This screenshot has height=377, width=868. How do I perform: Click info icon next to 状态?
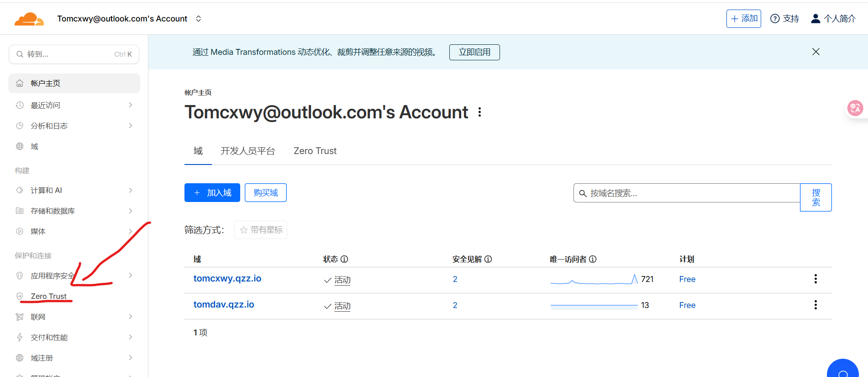[x=344, y=259]
